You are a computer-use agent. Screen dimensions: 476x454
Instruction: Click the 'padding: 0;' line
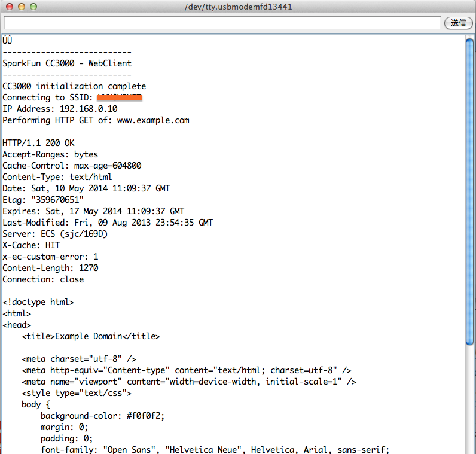click(x=67, y=438)
